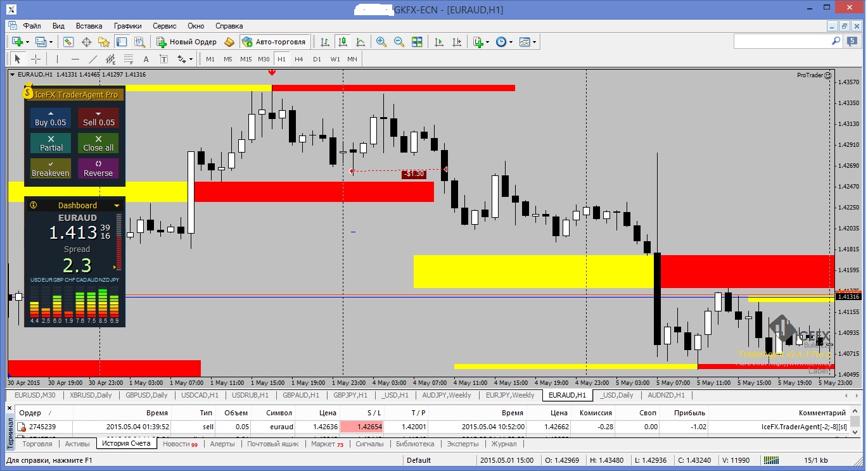This screenshot has height=471, width=868.
Task: Zoom out on the chart
Action: click(399, 42)
